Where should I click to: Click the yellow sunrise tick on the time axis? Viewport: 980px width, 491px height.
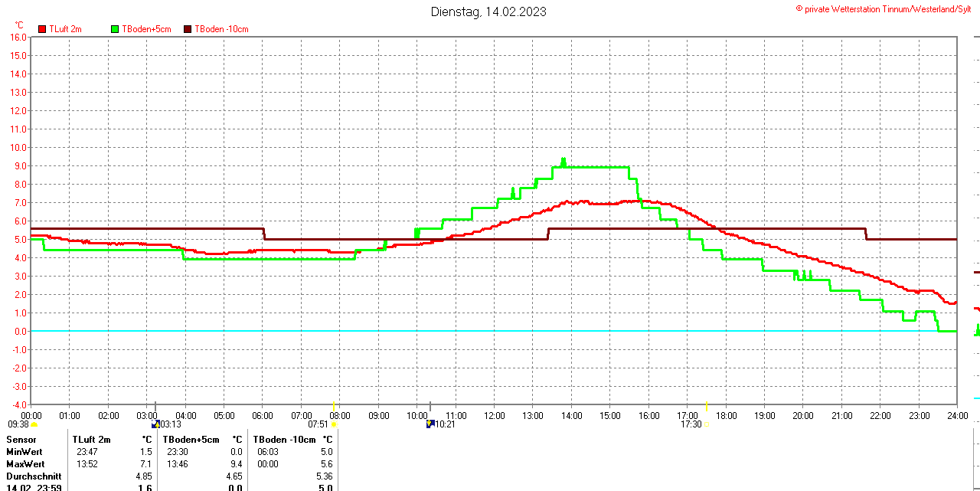tap(334, 405)
